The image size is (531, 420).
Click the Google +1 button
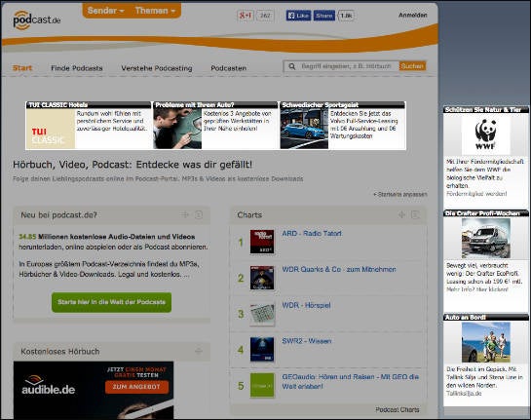click(246, 16)
